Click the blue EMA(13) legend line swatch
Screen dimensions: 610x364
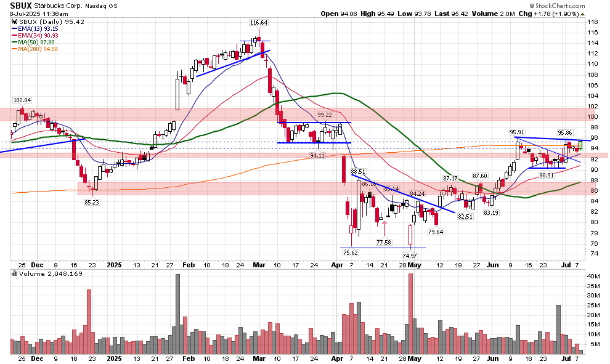point(14,29)
